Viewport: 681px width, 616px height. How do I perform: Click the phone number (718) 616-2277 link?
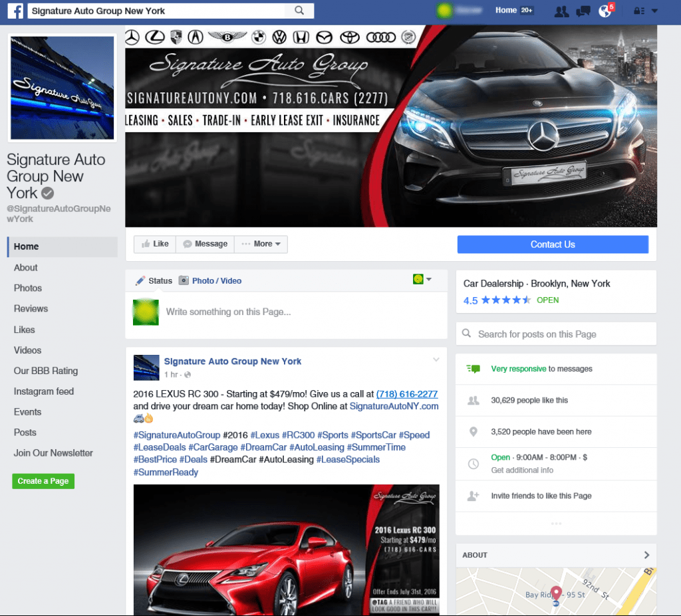(407, 394)
